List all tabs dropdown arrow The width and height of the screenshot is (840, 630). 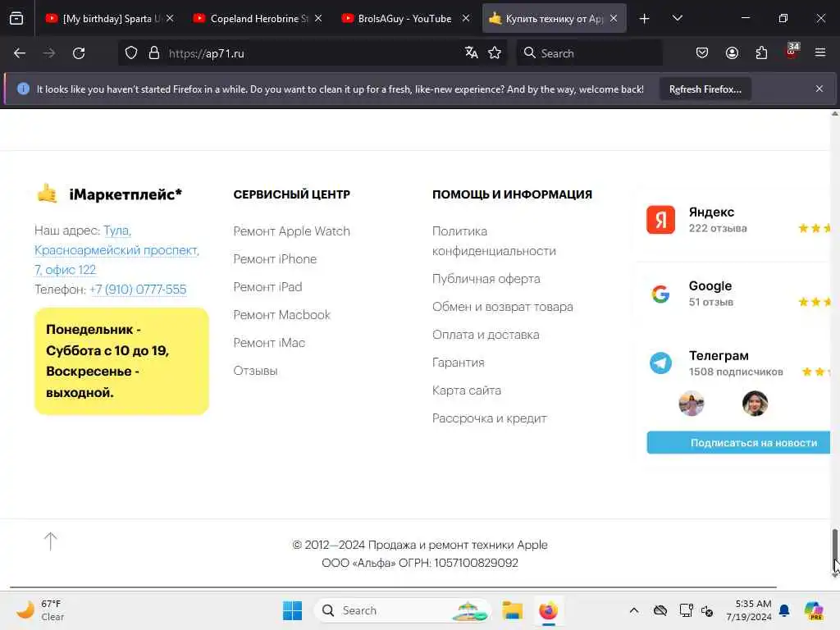(x=677, y=18)
